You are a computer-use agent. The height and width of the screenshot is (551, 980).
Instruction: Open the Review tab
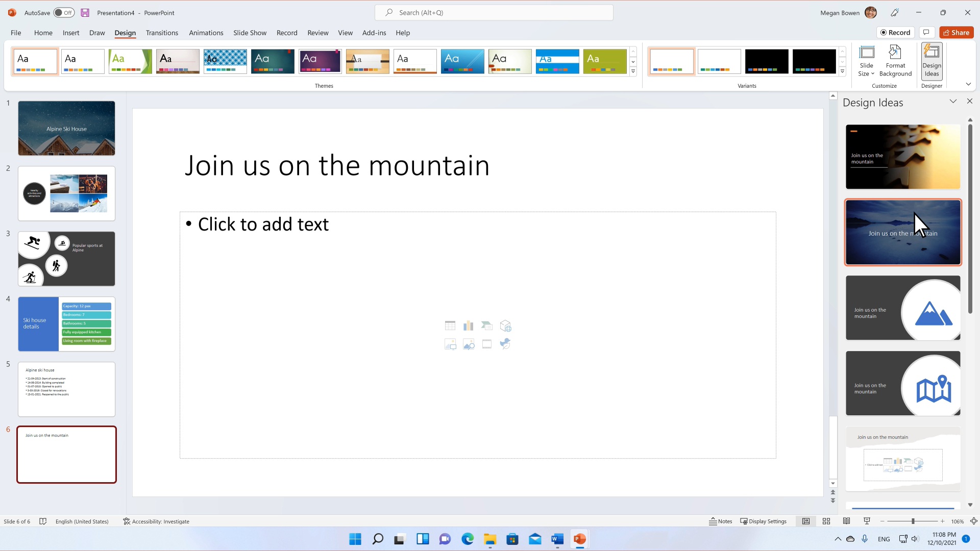317,32
